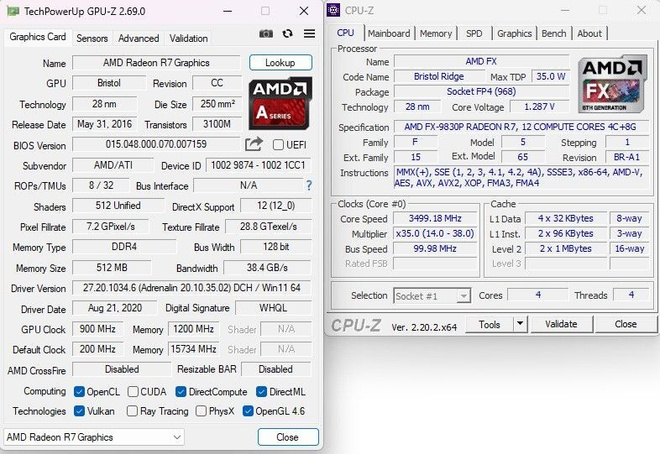Click the GPU-Z title bar app icon

pyautogui.click(x=13, y=11)
